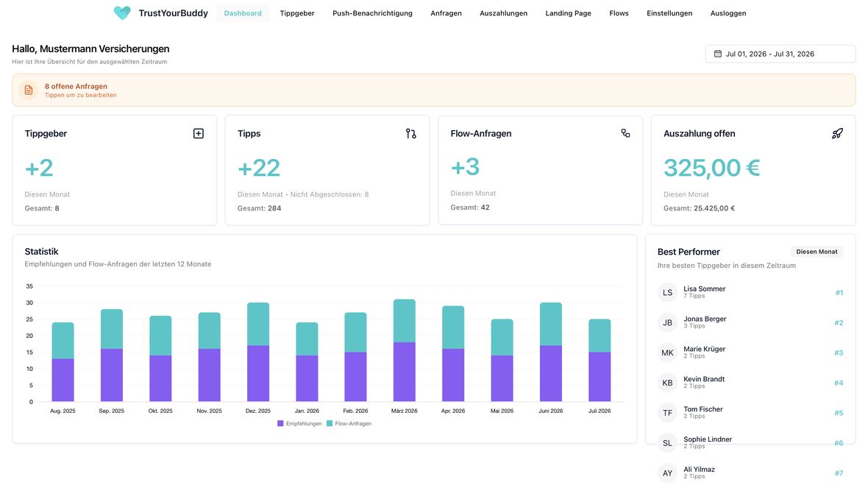Open the 8 offene Anfragen banner

tap(434, 90)
